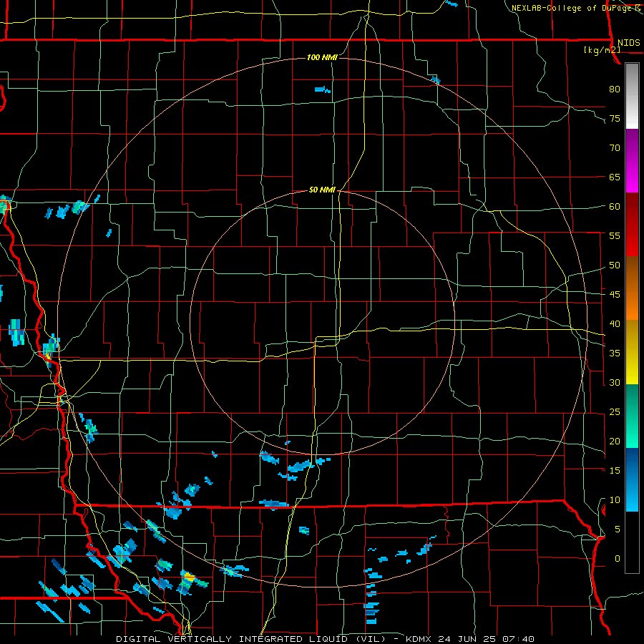Click the blue band of the color bar
The image size is (644, 644).
(x=632, y=479)
